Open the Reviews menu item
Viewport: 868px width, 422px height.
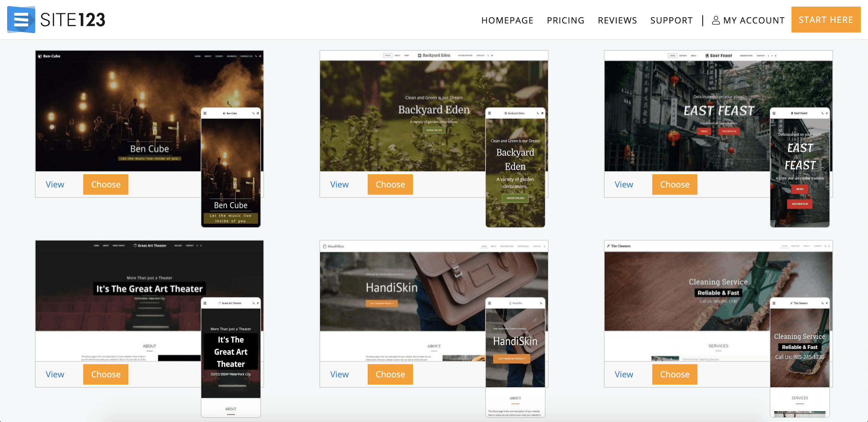coord(617,20)
